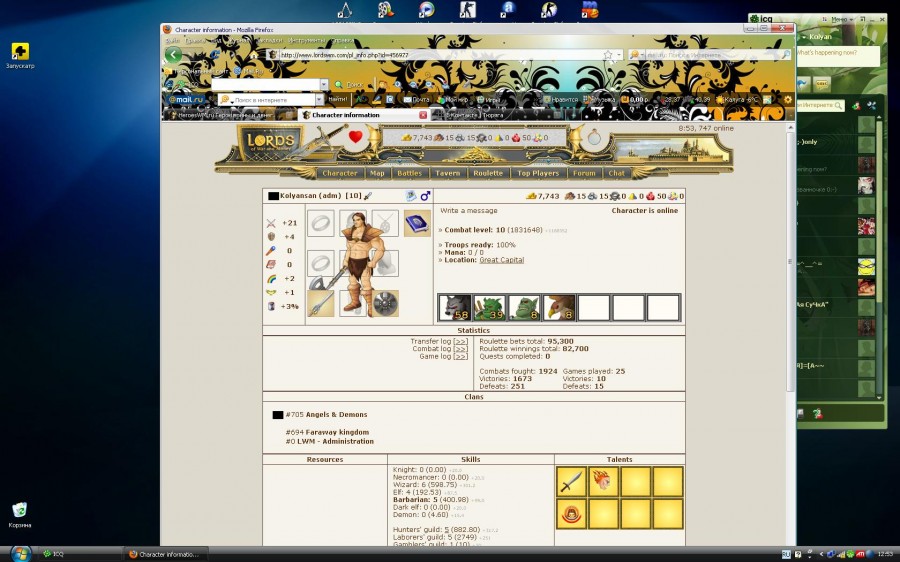Click ICQ What's happening now field
Screen dimensions: 900x562
pos(837,56)
